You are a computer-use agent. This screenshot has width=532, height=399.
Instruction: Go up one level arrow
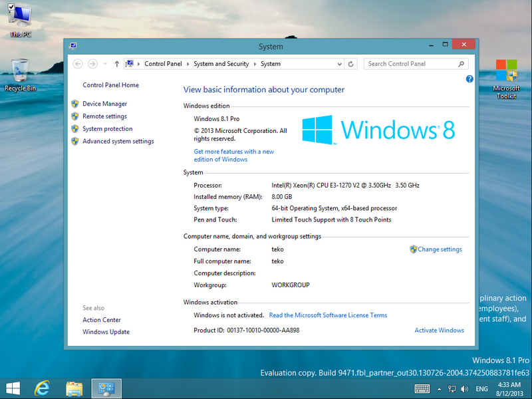[117, 64]
